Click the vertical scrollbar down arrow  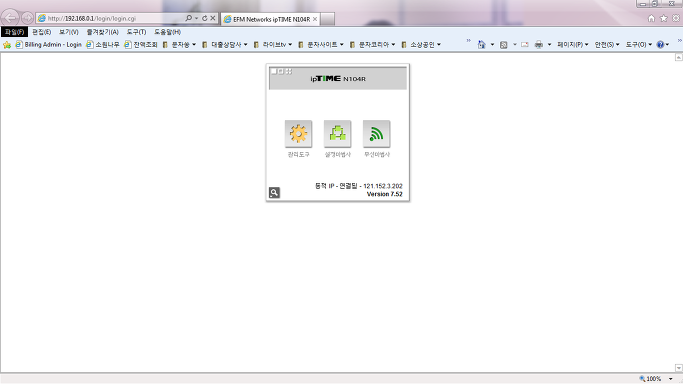(679, 368)
